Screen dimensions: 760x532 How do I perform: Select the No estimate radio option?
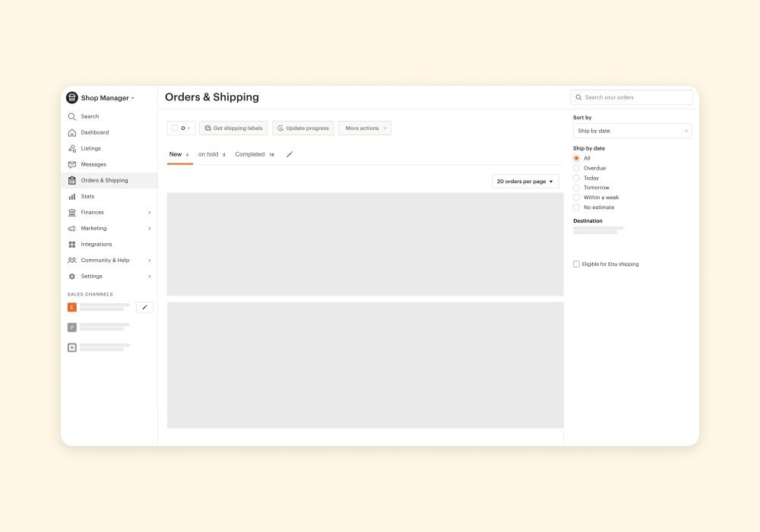[x=576, y=207]
